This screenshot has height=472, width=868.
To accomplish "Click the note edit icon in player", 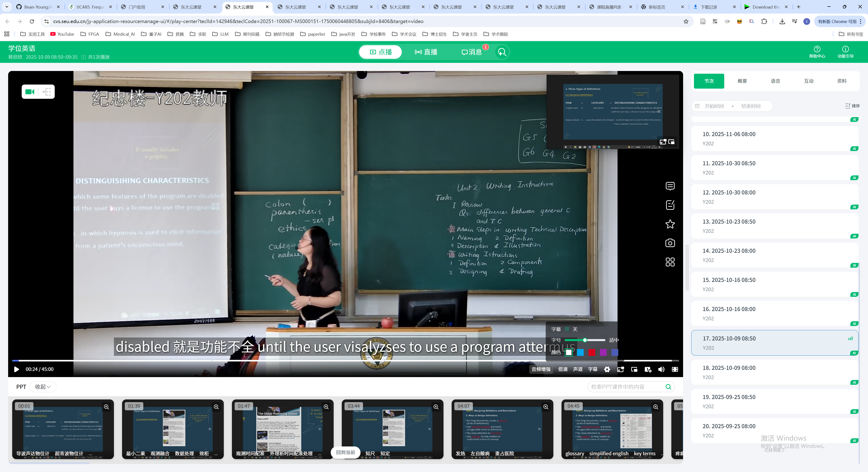I will click(670, 205).
